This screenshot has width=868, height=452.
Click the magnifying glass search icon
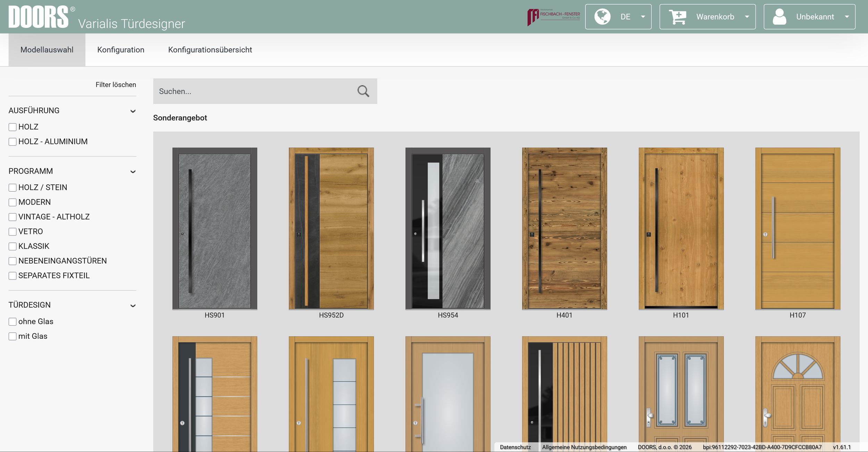click(x=363, y=91)
